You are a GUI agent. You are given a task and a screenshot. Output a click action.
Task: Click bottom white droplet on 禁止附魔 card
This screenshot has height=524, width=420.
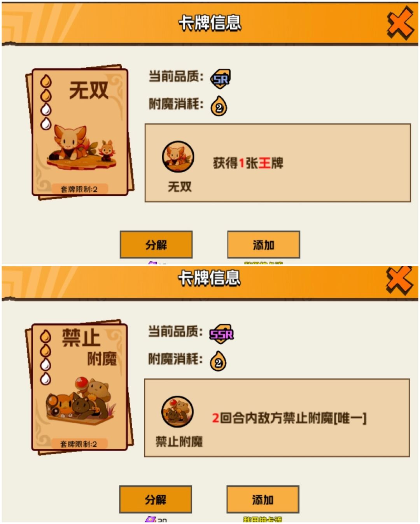45,378
